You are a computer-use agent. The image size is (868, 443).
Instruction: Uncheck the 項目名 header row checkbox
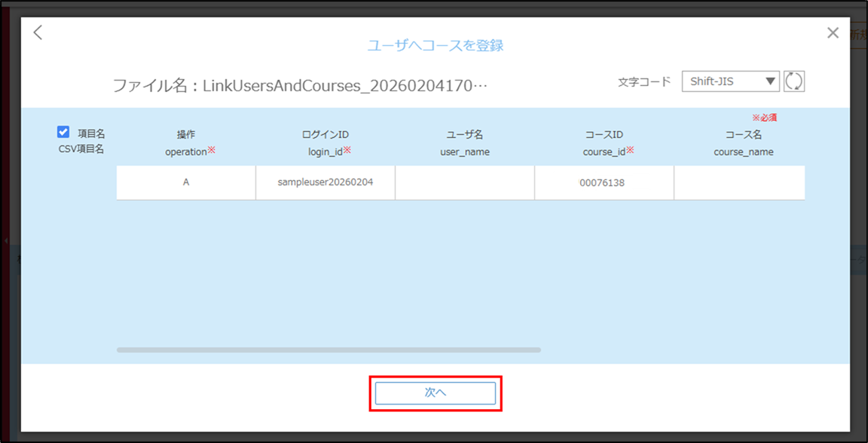[63, 132]
